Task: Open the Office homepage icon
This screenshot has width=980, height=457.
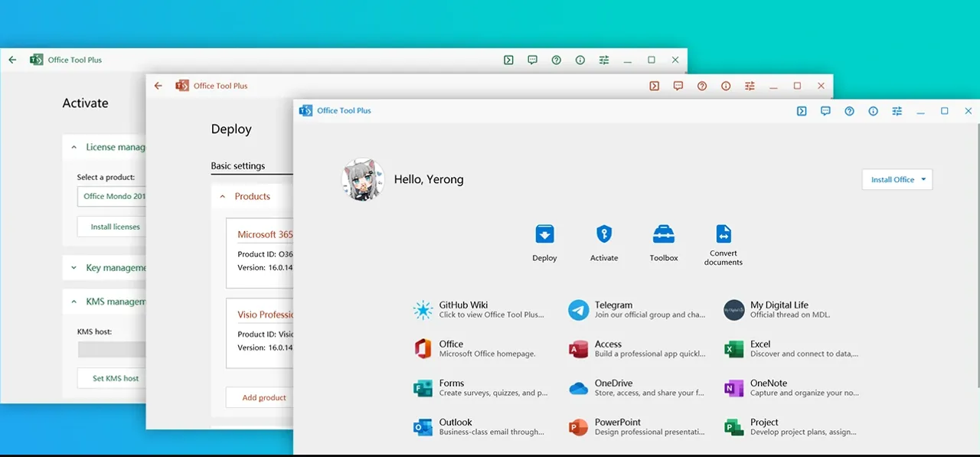Action: click(x=423, y=349)
